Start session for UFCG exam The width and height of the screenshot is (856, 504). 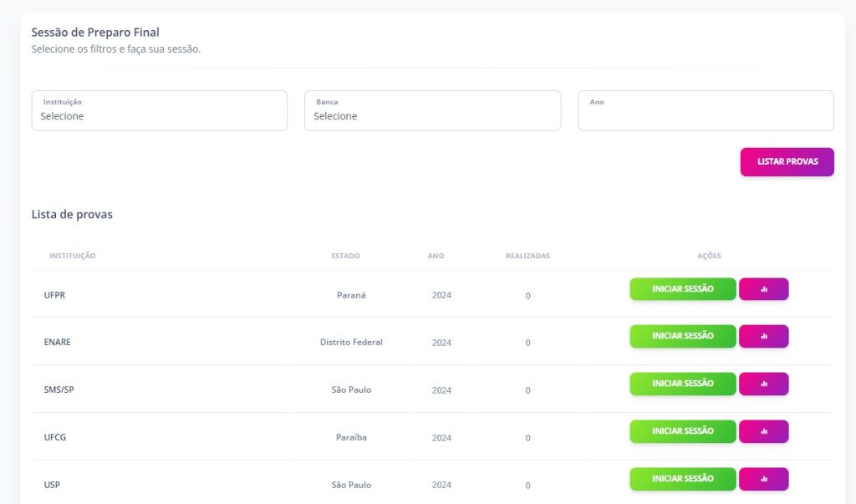(682, 430)
